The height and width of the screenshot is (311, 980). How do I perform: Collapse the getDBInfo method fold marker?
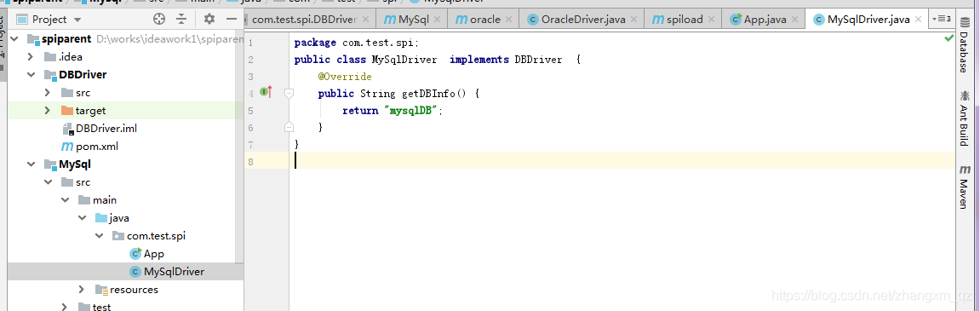point(289,93)
